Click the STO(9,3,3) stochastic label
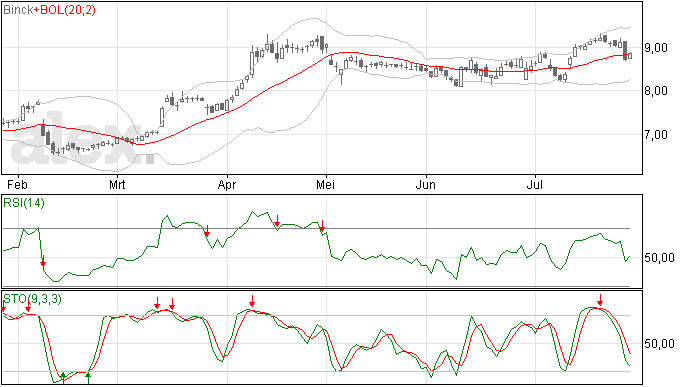 coord(33,299)
